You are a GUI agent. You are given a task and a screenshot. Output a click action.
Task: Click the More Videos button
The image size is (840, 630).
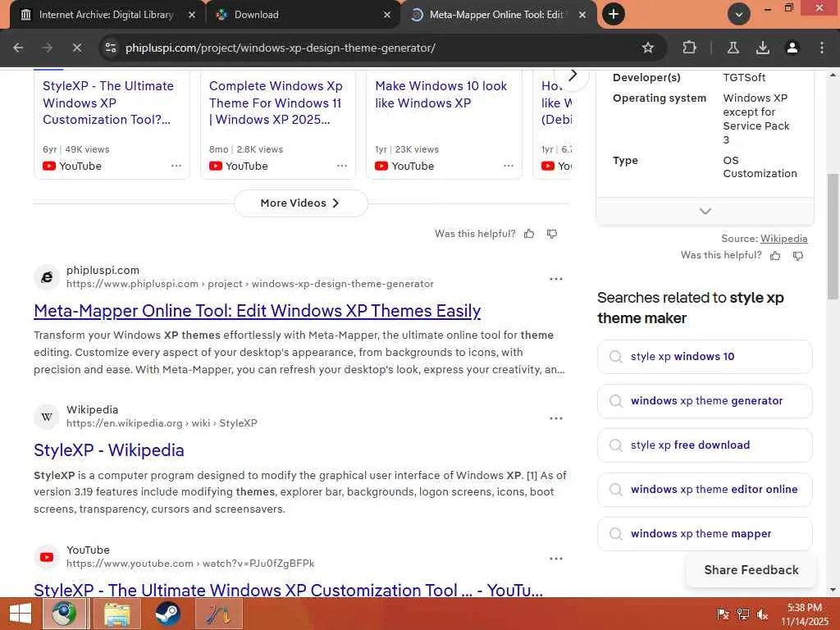coord(300,203)
